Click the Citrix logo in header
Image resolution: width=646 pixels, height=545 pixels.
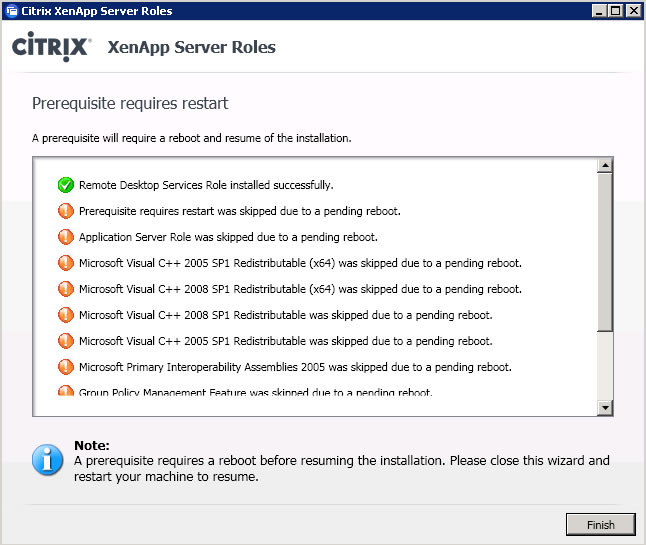point(51,47)
